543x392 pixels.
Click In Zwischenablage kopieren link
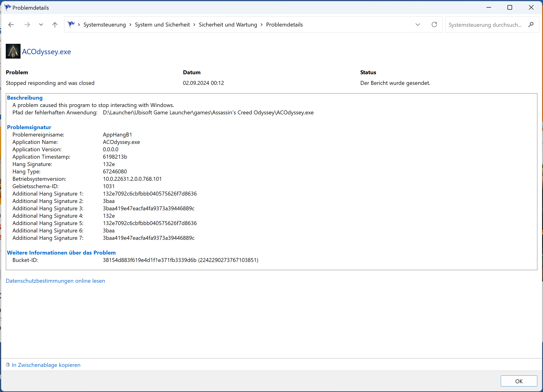46,365
